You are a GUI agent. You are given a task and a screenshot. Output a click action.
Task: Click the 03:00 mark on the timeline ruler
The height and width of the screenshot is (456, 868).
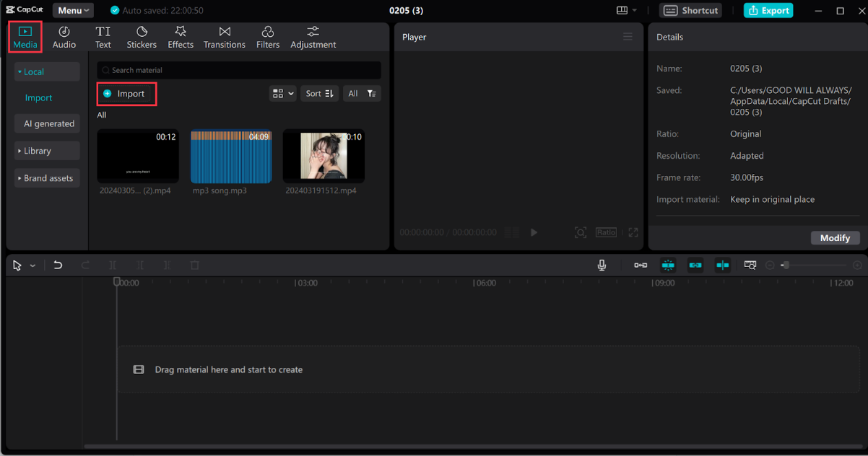307,284
